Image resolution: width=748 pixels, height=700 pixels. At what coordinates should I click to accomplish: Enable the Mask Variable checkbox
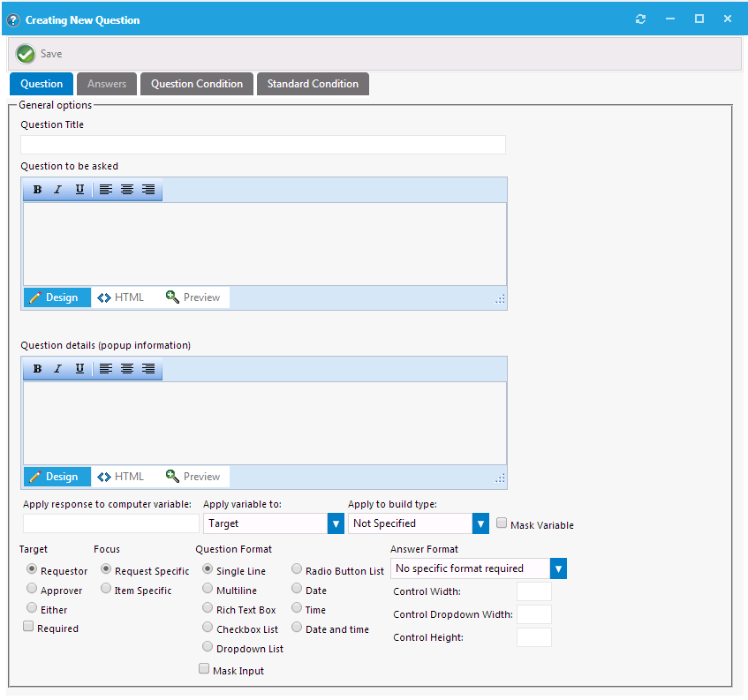[x=502, y=523]
